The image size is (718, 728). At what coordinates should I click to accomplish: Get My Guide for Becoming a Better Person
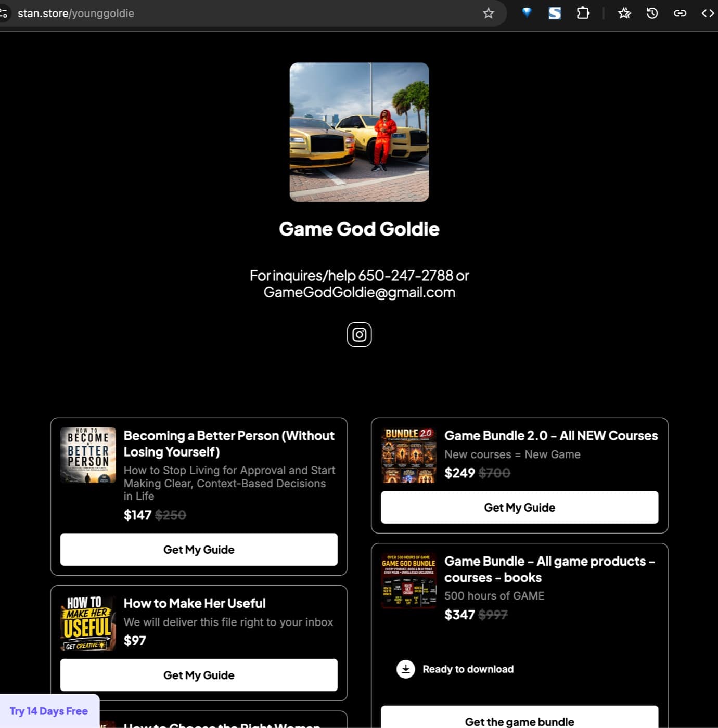[x=199, y=550]
